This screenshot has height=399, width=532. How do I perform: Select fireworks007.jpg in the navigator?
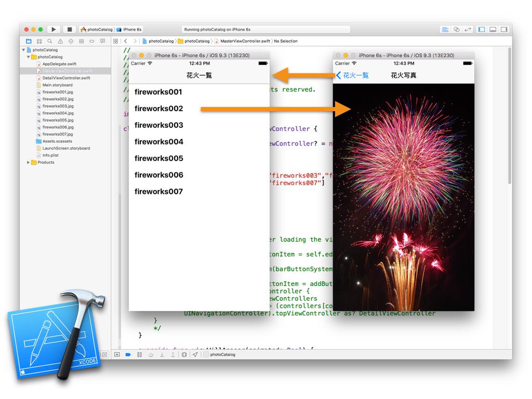tap(58, 135)
